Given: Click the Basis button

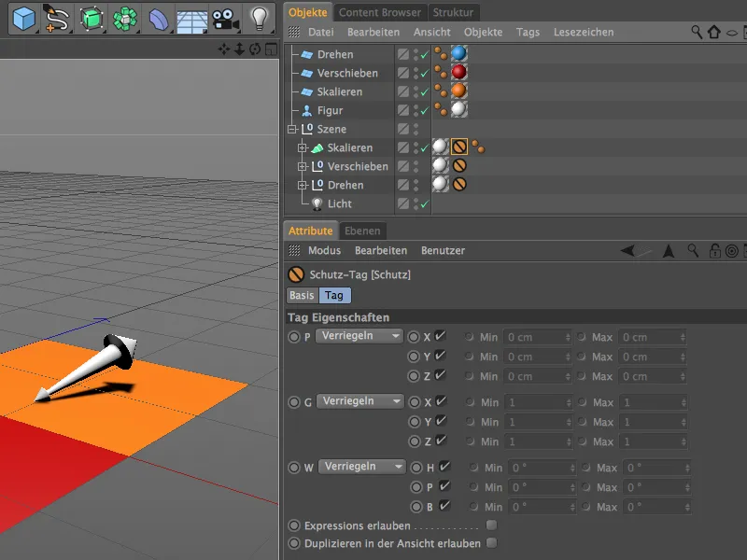Looking at the screenshot, I should [302, 295].
